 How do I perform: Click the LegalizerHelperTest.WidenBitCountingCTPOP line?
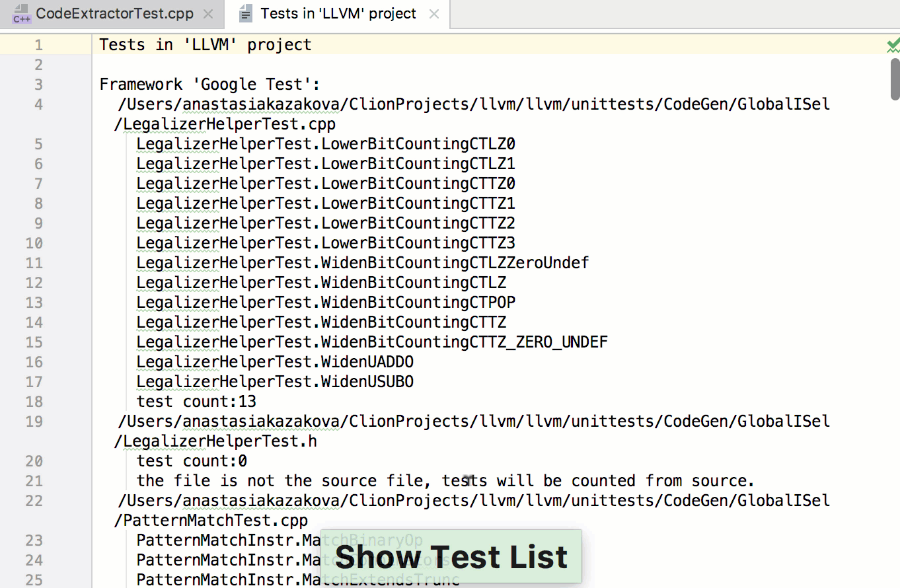point(326,303)
